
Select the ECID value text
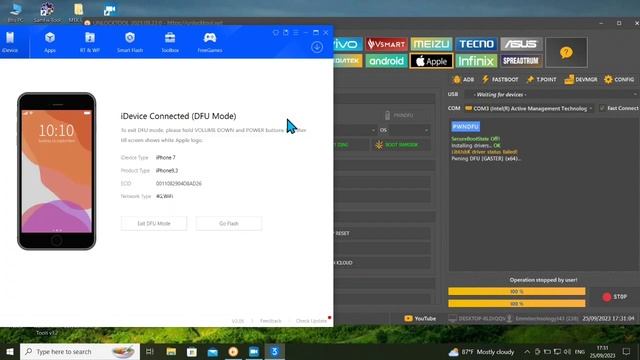pos(179,184)
